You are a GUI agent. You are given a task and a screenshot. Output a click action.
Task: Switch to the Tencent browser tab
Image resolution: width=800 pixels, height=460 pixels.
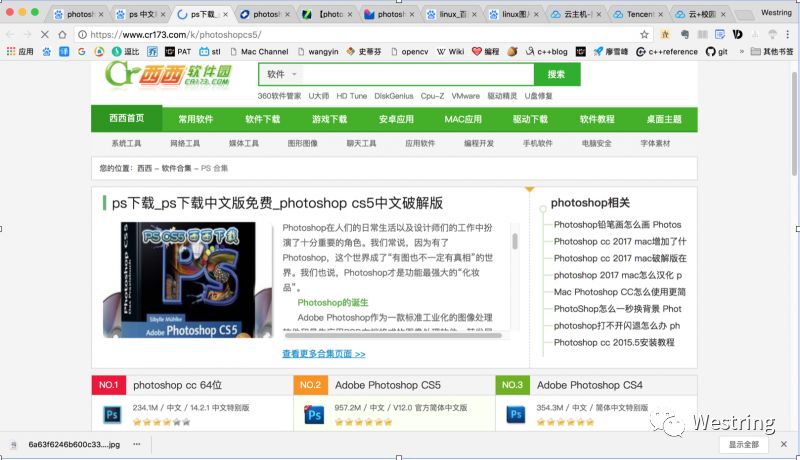[x=639, y=14]
